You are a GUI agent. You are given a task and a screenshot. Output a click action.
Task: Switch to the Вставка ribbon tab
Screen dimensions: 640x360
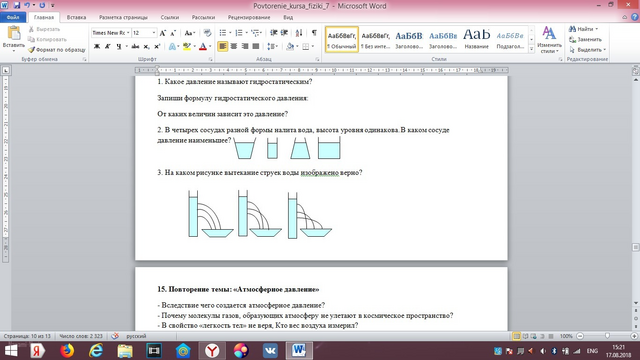click(x=76, y=18)
